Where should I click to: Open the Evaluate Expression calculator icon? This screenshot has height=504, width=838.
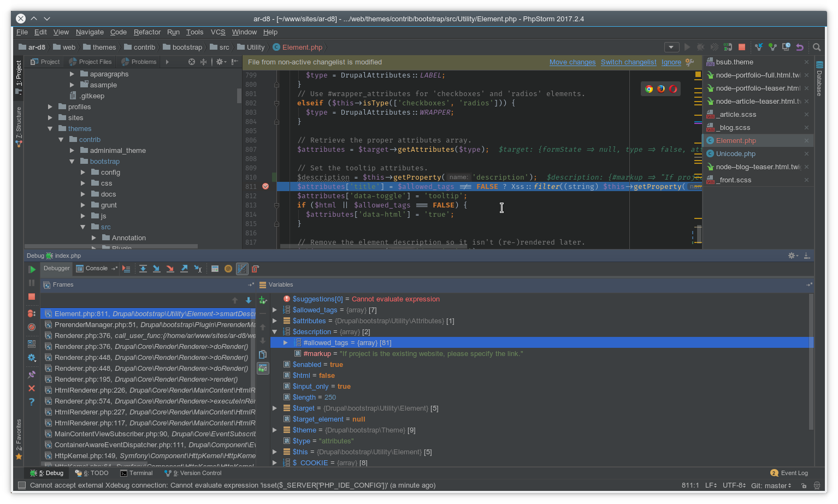[x=215, y=268]
